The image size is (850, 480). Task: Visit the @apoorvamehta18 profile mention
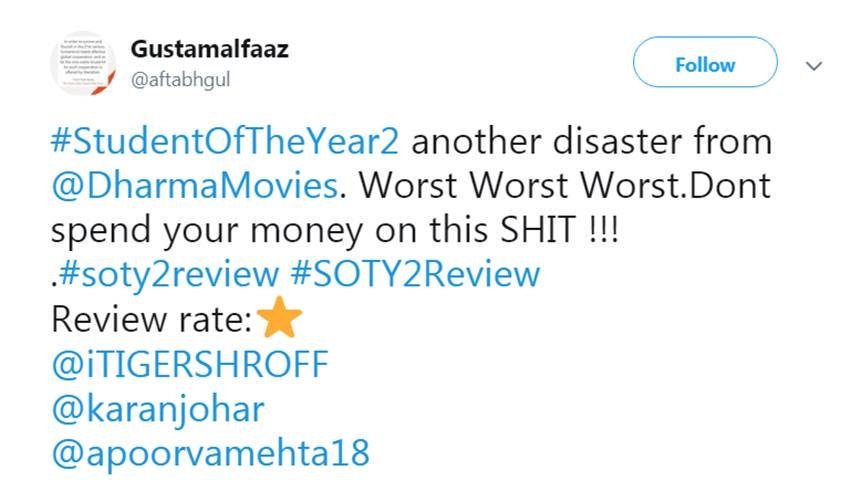[x=210, y=453]
